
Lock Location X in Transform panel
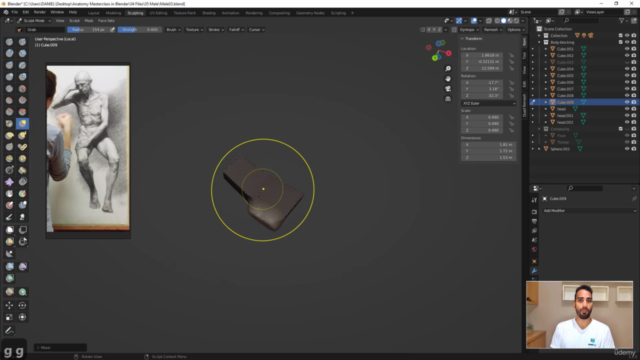tap(511, 55)
